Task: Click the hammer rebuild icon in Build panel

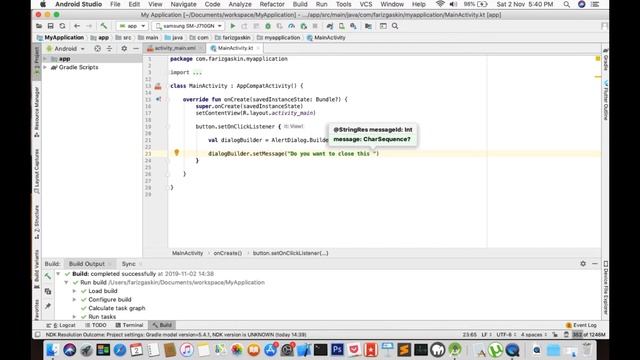Action: [48, 276]
